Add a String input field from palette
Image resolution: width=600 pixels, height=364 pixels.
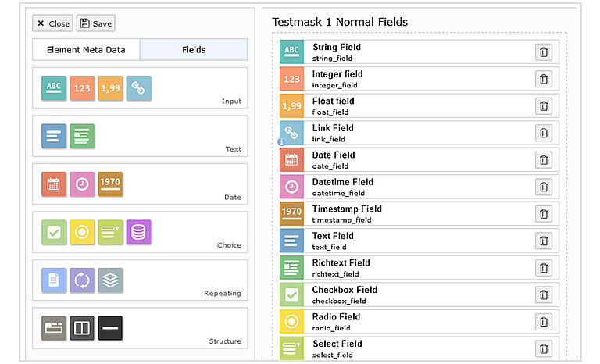click(54, 88)
